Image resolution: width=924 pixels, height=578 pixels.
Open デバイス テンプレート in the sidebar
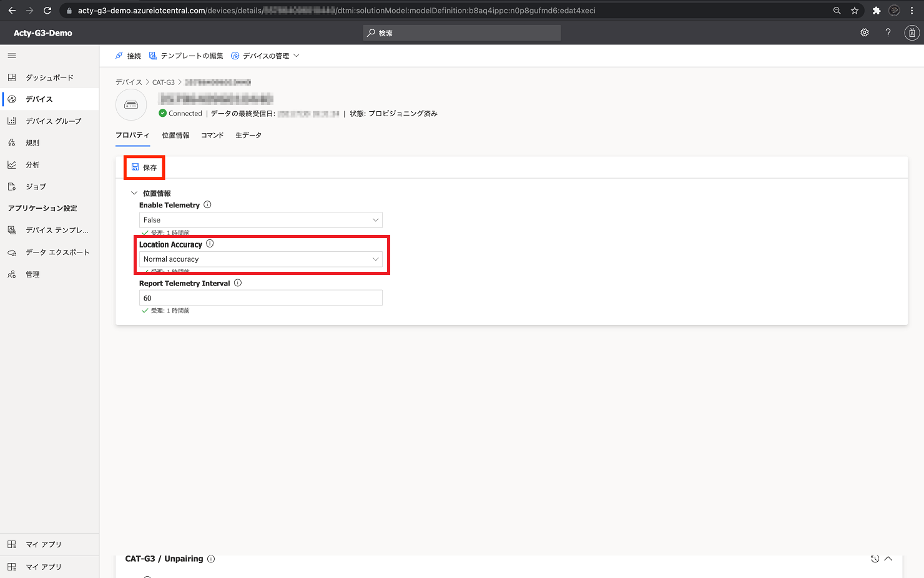pyautogui.click(x=49, y=231)
